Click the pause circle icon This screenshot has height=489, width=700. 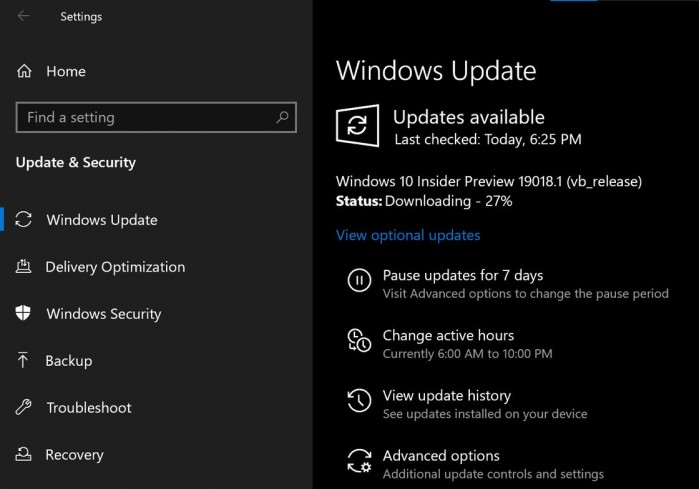tap(359, 280)
